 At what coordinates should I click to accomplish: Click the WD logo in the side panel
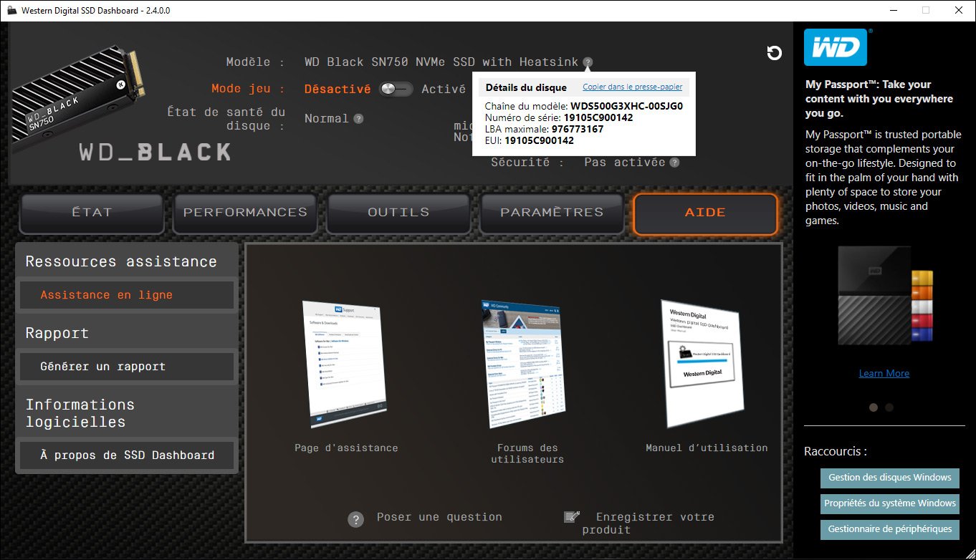click(836, 47)
